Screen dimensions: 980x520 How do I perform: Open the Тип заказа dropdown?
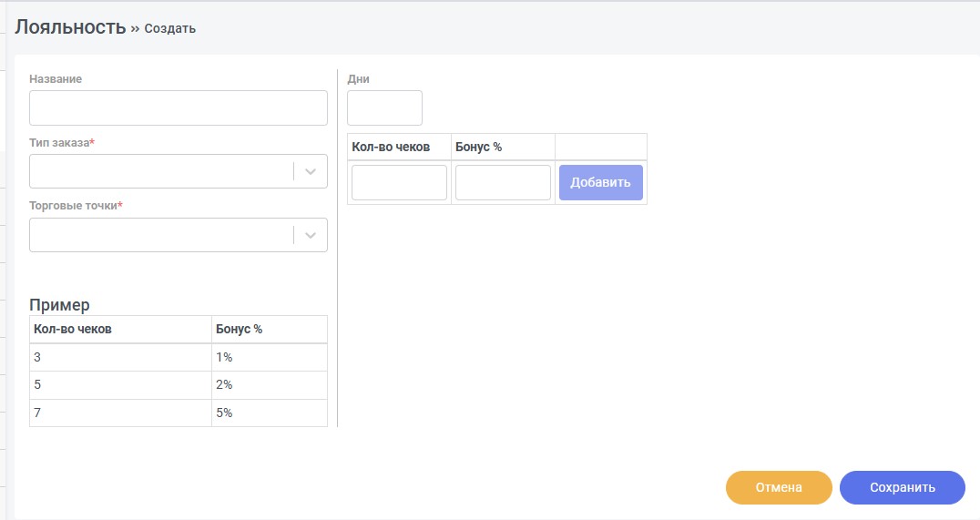pos(179,171)
